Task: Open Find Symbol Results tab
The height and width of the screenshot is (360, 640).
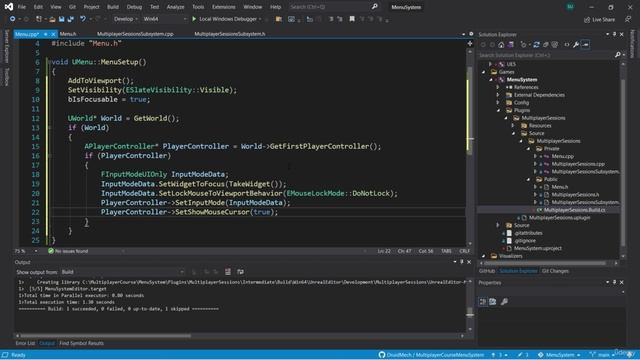Action: [x=81, y=343]
